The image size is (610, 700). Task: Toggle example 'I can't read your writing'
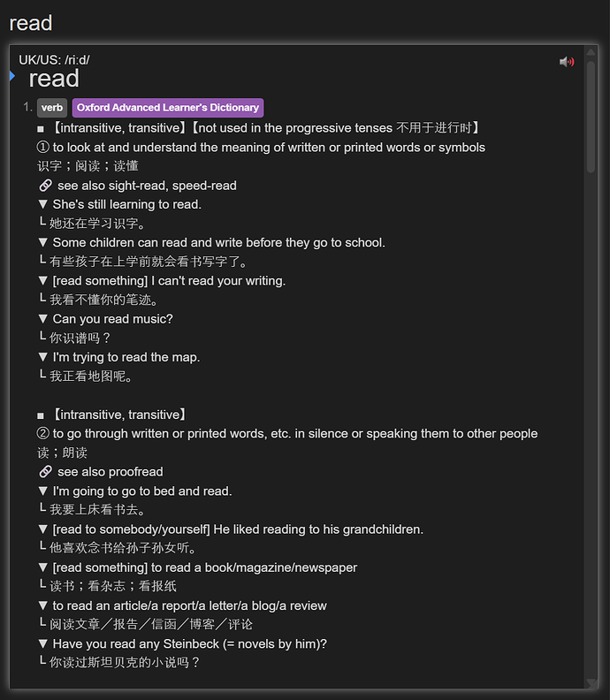tap(42, 281)
